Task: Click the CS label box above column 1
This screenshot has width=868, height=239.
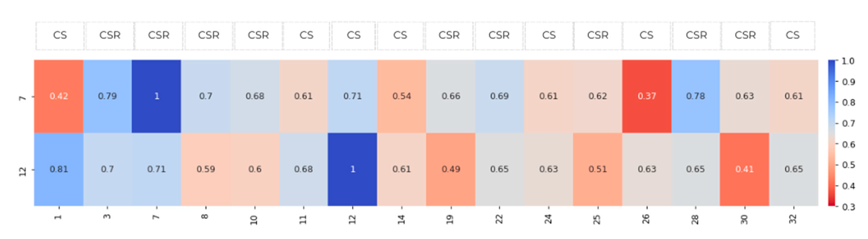Action: point(60,35)
